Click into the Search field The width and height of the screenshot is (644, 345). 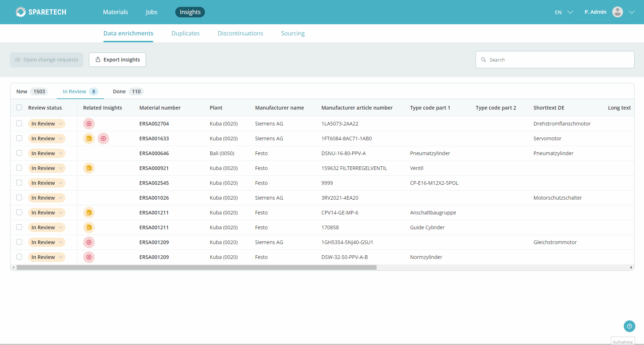(x=558, y=60)
